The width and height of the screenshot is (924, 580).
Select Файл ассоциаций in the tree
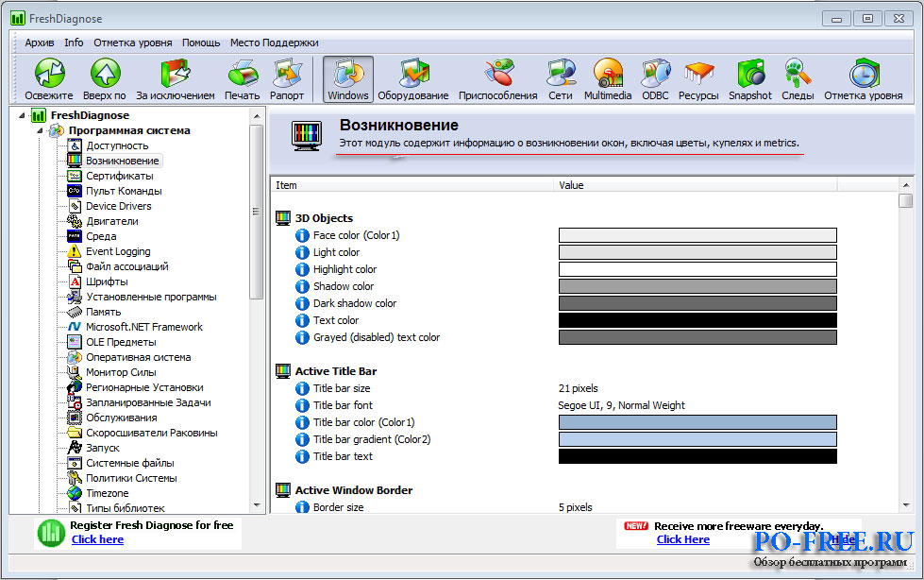tap(127, 266)
